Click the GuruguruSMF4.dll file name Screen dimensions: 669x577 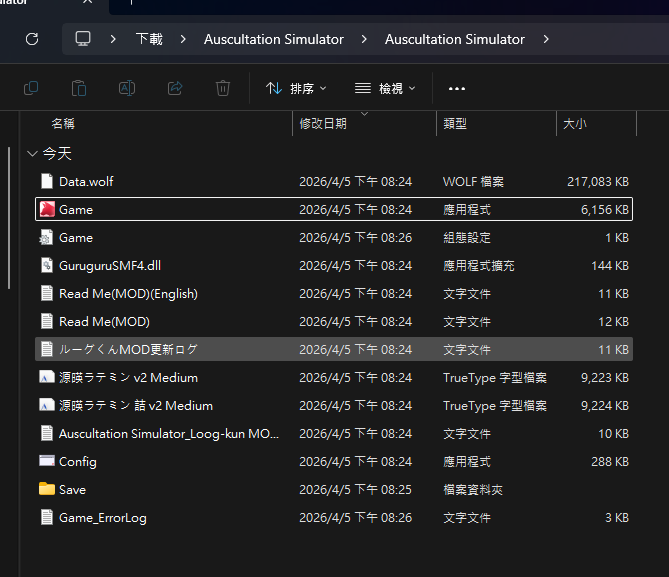pyautogui.click(x=110, y=266)
